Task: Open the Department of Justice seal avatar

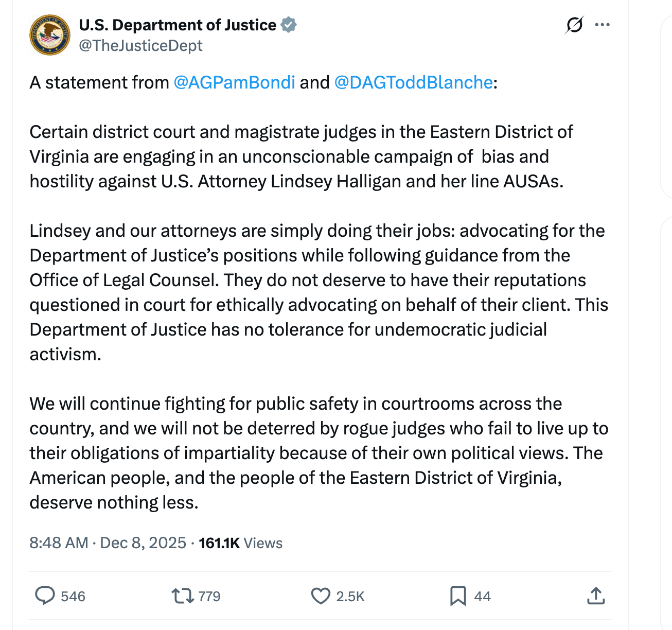Action: point(50,35)
